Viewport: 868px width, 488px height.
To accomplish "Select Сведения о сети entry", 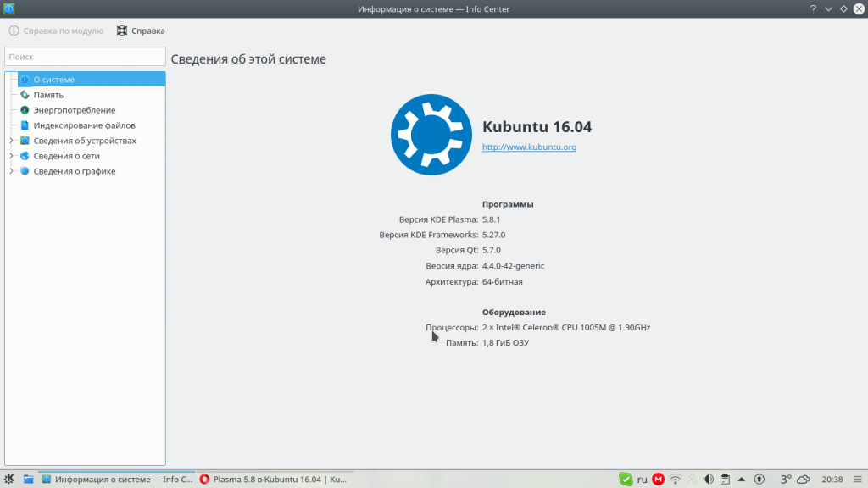I will click(x=66, y=156).
